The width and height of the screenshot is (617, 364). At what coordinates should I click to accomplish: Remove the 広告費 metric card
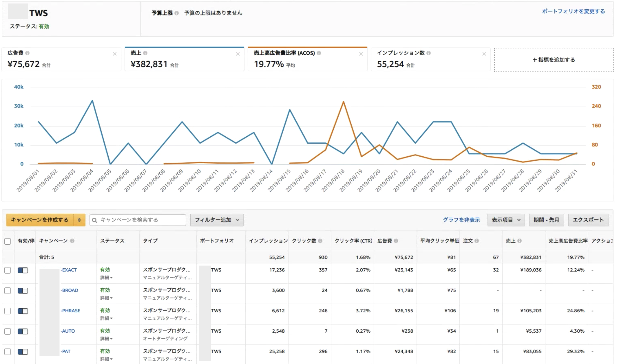[x=115, y=54]
